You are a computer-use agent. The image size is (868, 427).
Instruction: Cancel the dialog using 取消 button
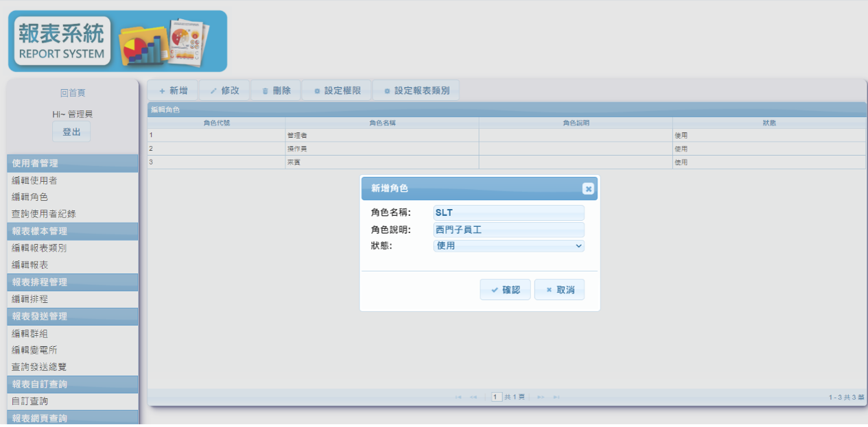tap(559, 290)
